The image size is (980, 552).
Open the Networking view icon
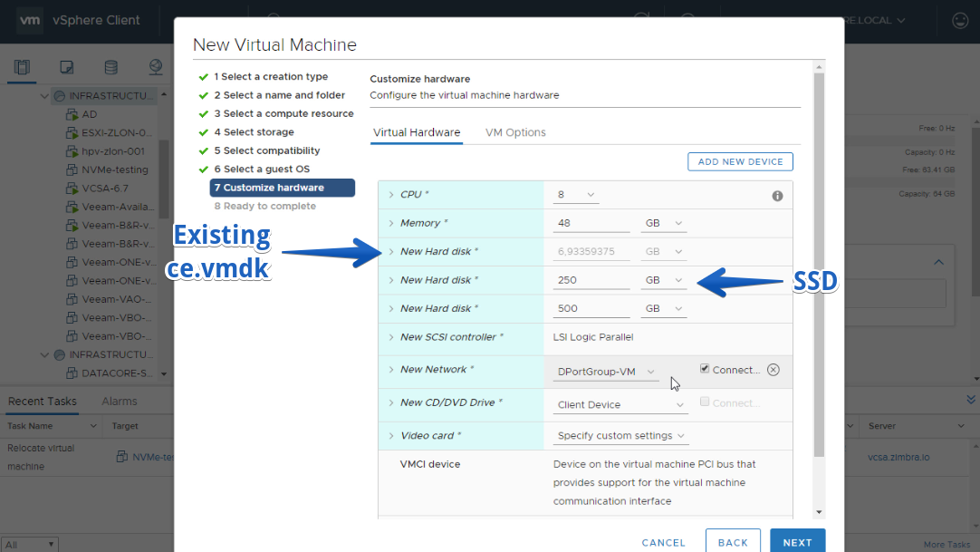(156, 67)
